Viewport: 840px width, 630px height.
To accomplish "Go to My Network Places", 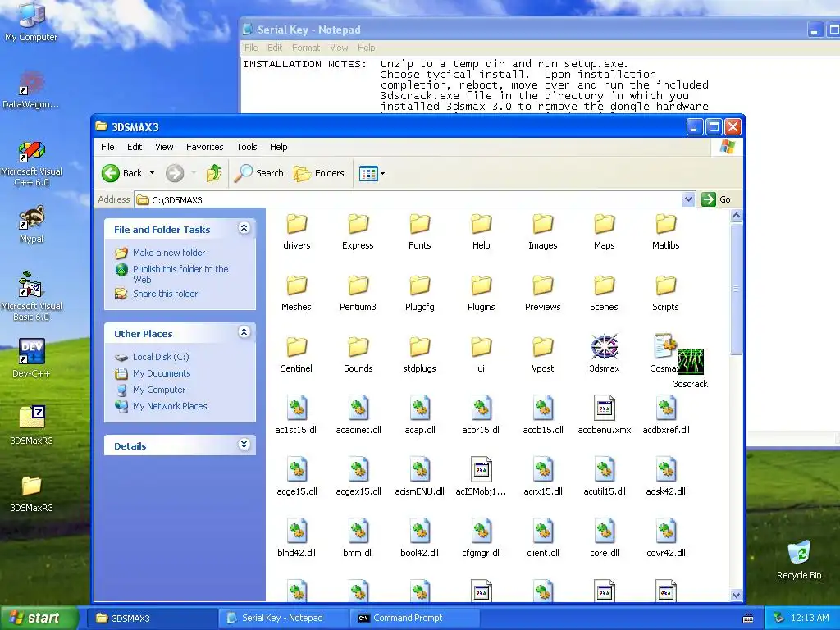I will click(x=169, y=406).
